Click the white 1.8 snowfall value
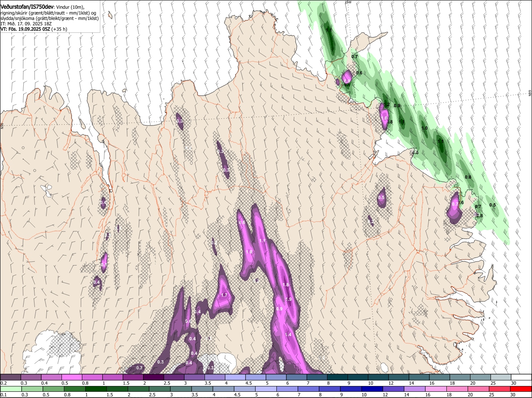This screenshot has width=532, height=398. tap(286, 285)
